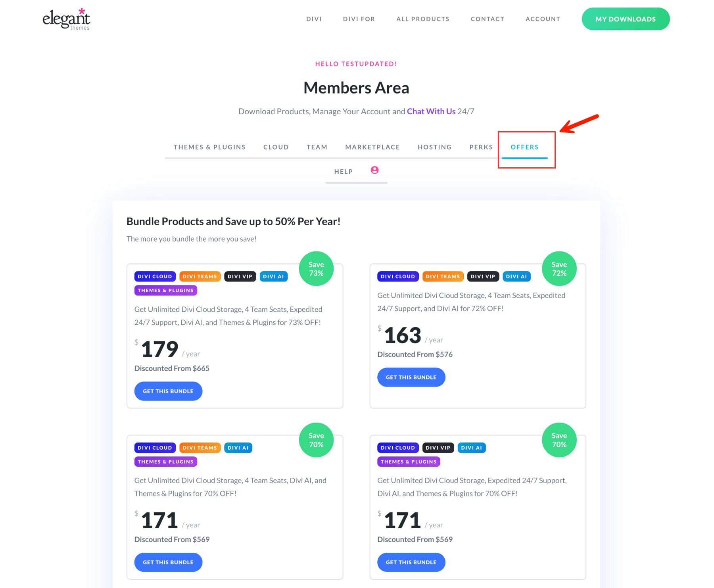Get the bundle discounted from $569 with Divi Teams
Screen dimensions: 714x588
168,562
